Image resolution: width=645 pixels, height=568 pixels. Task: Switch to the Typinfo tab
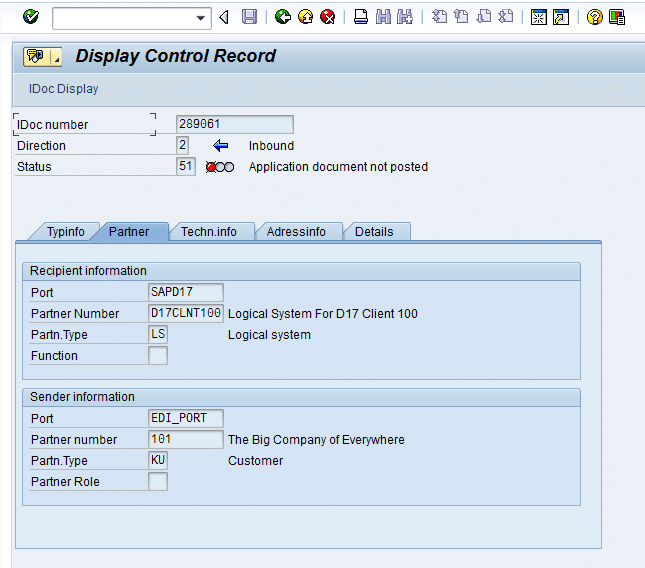pyautogui.click(x=65, y=232)
